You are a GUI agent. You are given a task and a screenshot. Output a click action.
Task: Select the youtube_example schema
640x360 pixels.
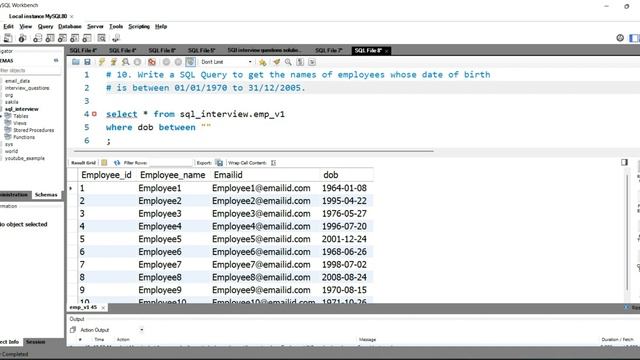coord(25,158)
